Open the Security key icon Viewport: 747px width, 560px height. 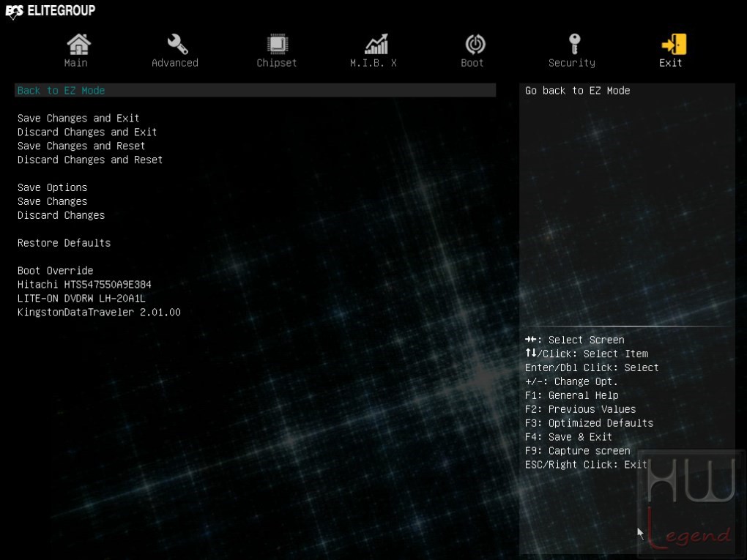575,44
